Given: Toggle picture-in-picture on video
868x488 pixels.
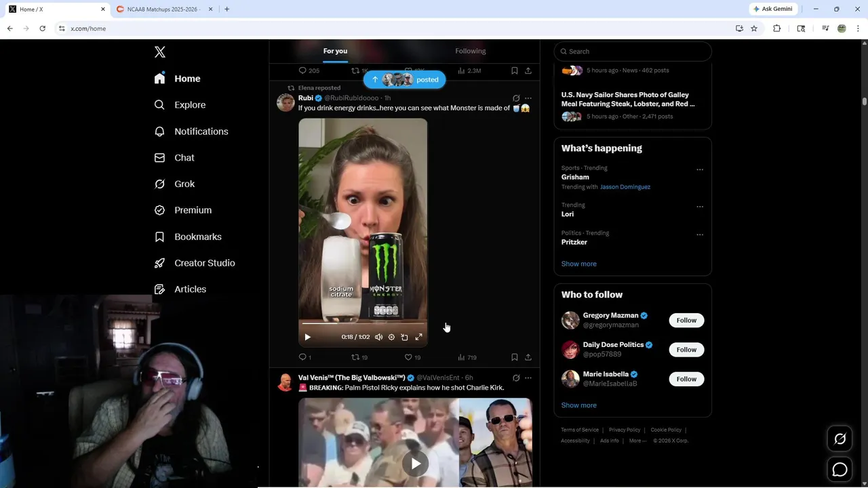Looking at the screenshot, I should (404, 337).
